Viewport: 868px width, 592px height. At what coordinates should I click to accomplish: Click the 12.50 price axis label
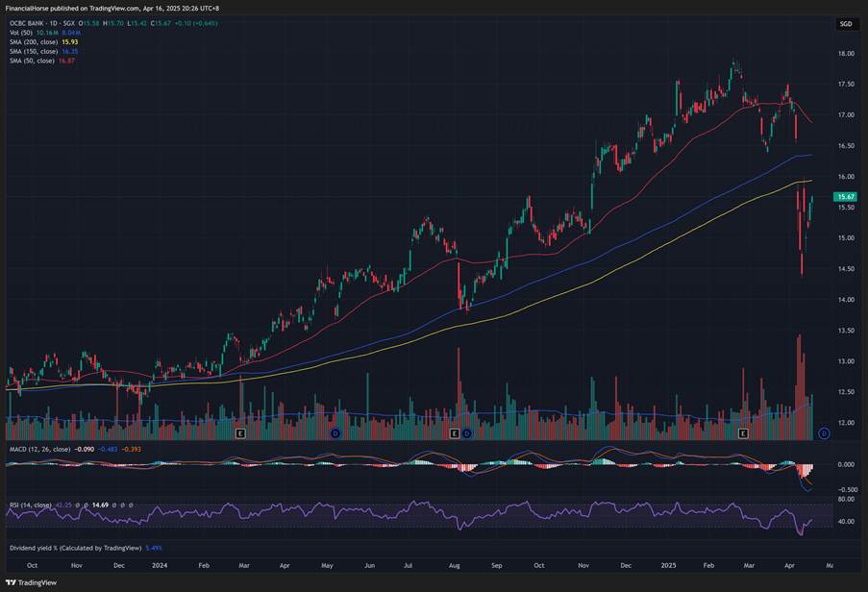tap(845, 392)
